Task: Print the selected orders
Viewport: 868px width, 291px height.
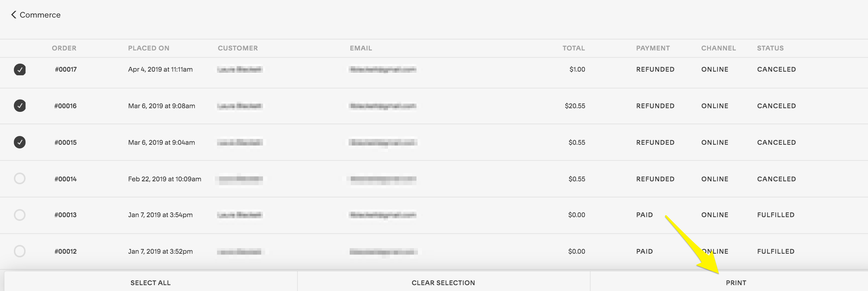Action: click(x=736, y=283)
